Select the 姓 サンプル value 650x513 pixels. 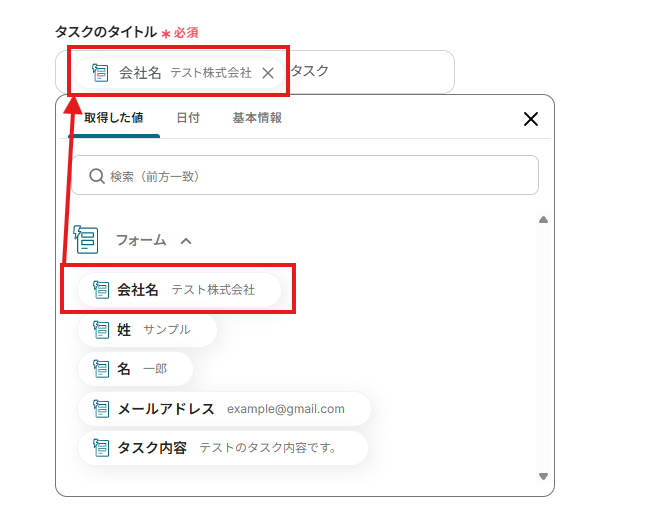(147, 330)
